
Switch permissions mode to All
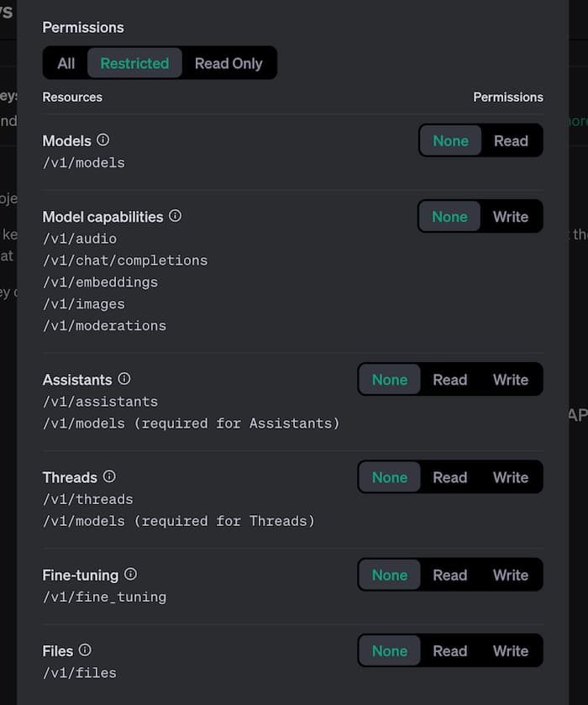(66, 63)
